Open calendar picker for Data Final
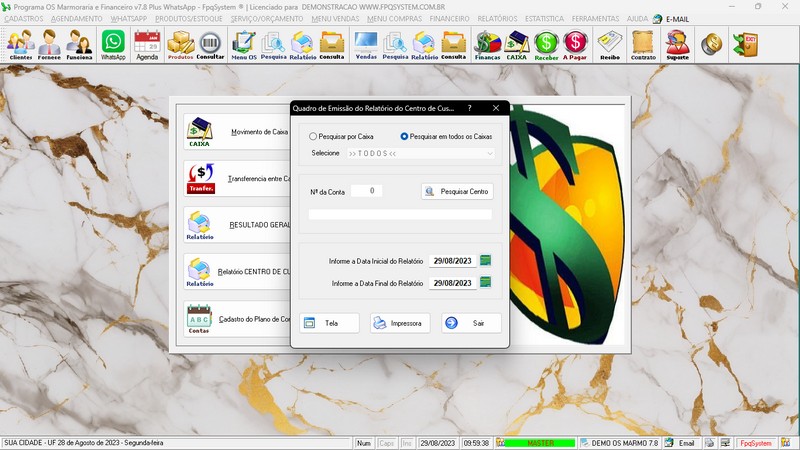Image resolution: width=800 pixels, height=450 pixels. pyautogui.click(x=486, y=283)
